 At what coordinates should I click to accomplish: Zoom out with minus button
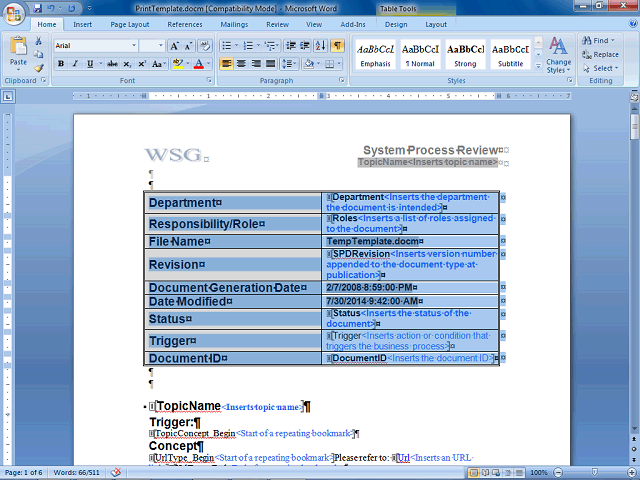pos(558,472)
